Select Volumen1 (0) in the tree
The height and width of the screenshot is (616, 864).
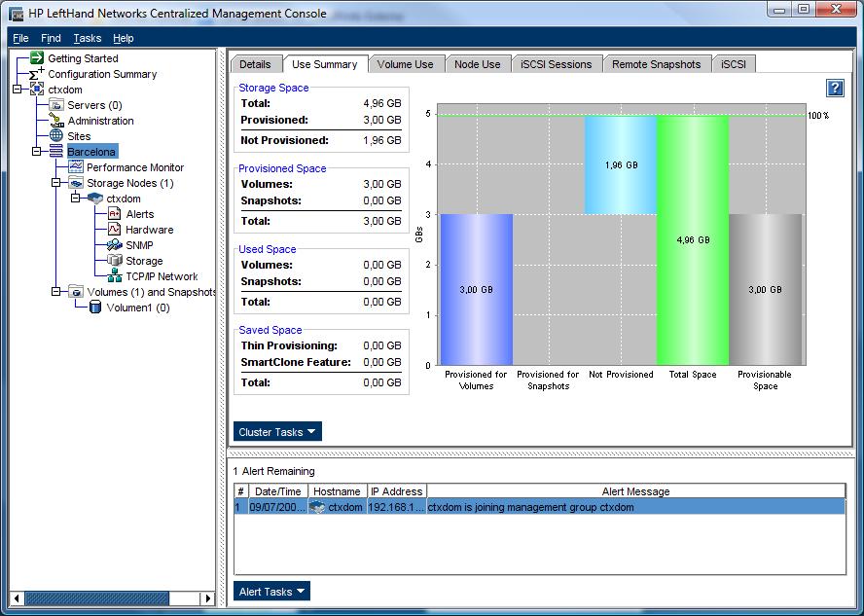[x=138, y=308]
